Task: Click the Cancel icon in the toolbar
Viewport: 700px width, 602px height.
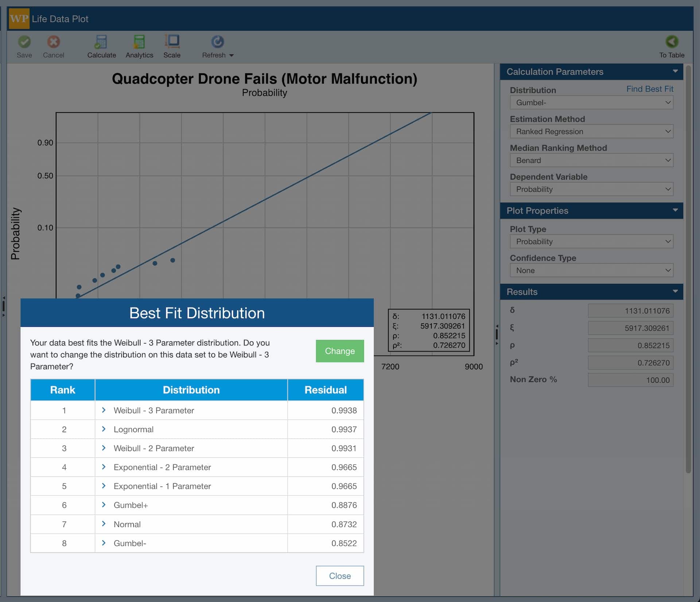Action: (53, 46)
